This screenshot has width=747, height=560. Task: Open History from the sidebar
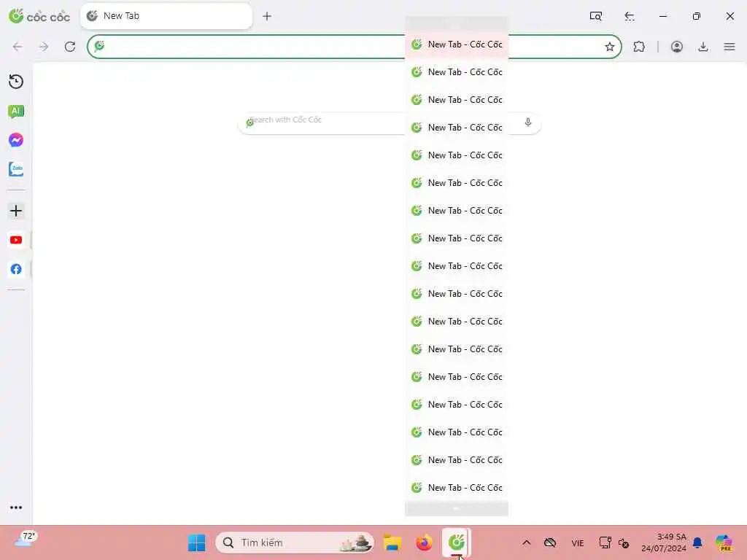click(16, 82)
